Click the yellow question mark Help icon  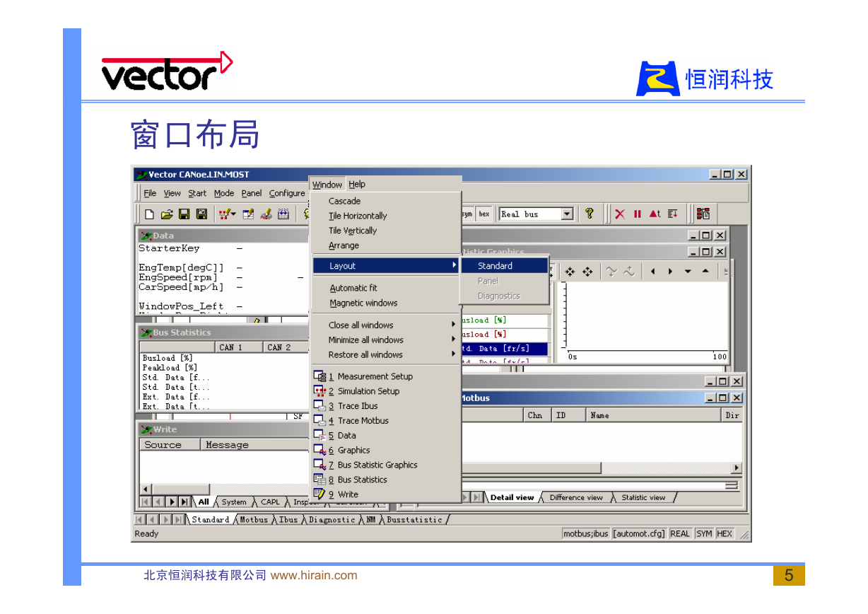point(589,214)
